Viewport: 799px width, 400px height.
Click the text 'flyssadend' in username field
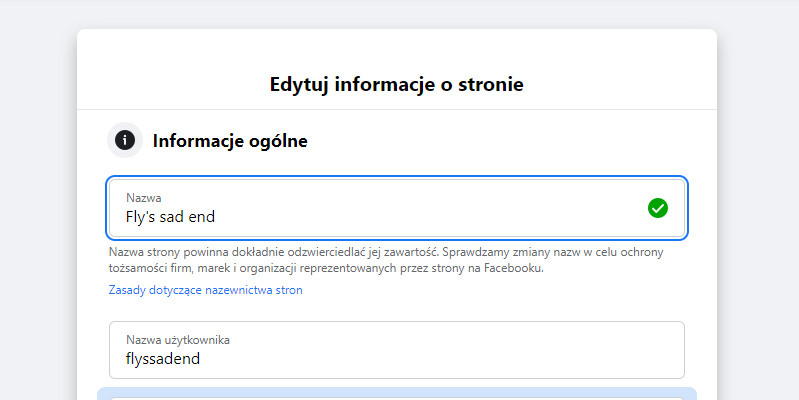[163, 359]
